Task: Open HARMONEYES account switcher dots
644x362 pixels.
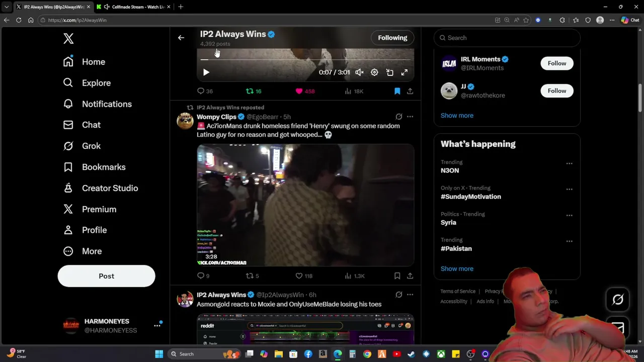Action: 157,325
